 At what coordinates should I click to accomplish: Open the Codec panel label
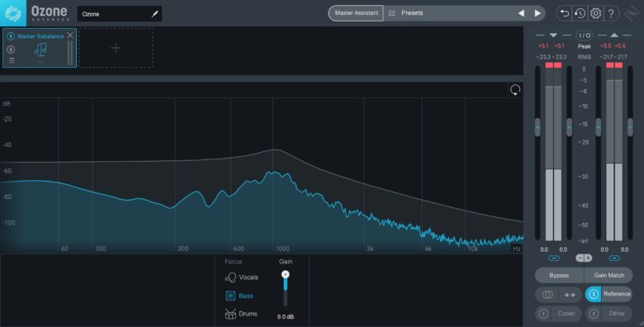coord(566,314)
